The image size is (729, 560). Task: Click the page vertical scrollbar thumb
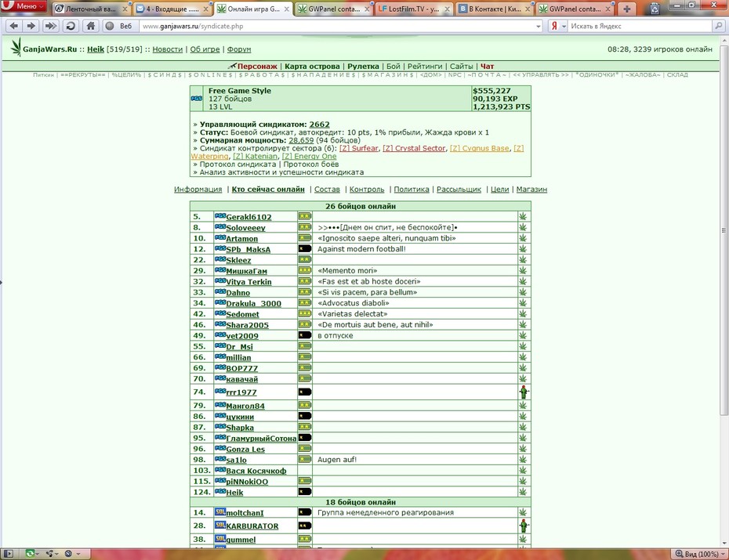[x=724, y=229]
